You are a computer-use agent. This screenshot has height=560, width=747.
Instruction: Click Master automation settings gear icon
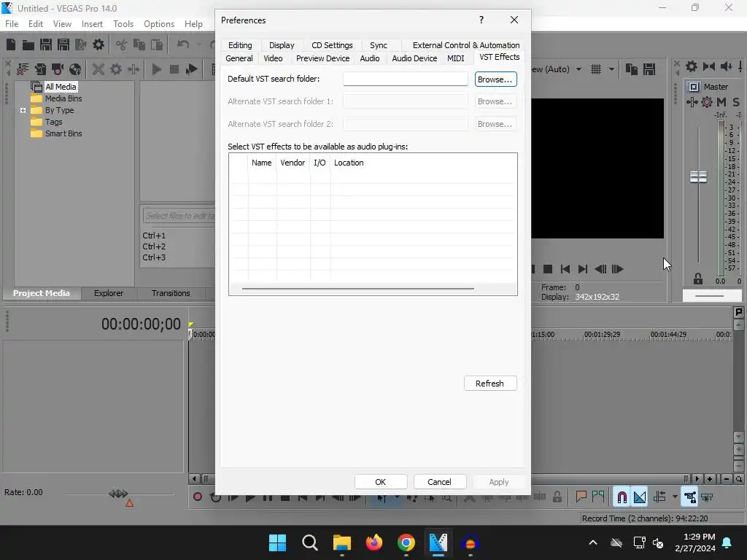[x=707, y=102]
